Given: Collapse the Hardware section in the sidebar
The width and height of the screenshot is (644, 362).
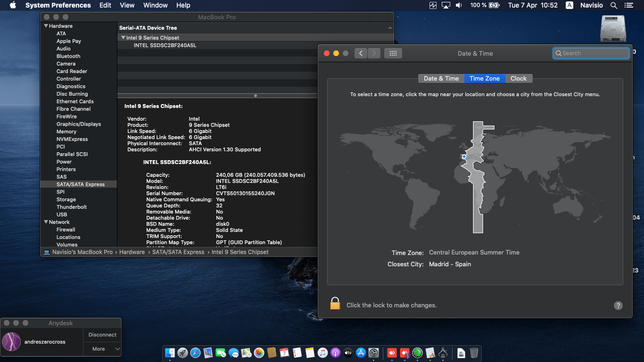Looking at the screenshot, I should (x=46, y=26).
